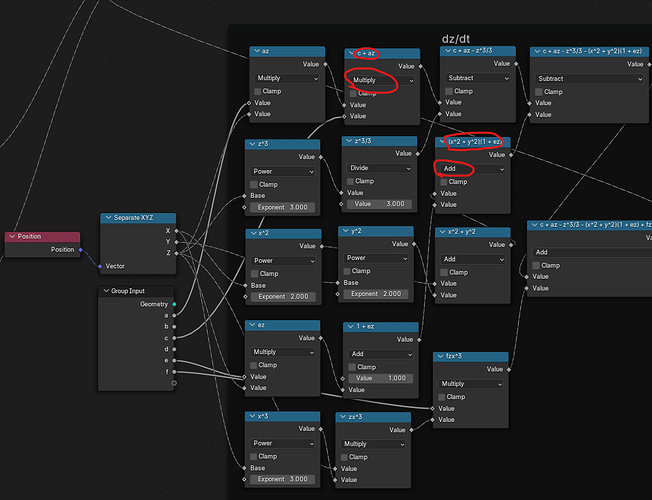Click the empty virtual socket on Group Input
The image size is (652, 500).
[174, 383]
